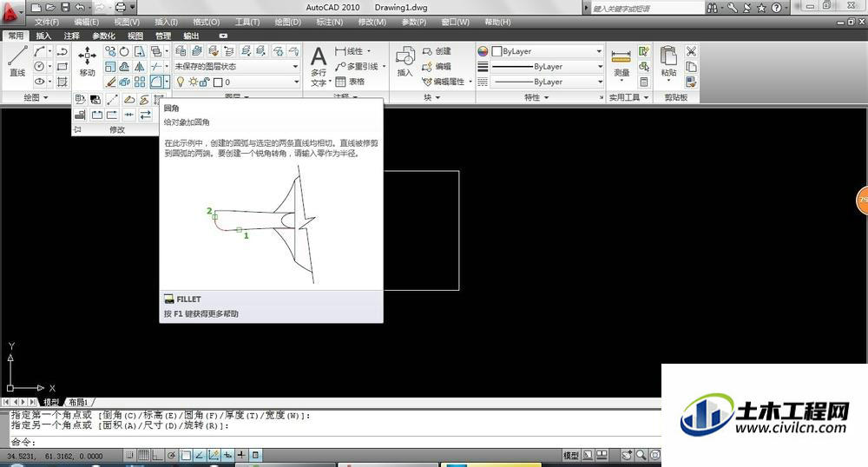Select the Mirror tool in the Modify panel
This screenshot has height=467, width=868.
(x=140, y=67)
